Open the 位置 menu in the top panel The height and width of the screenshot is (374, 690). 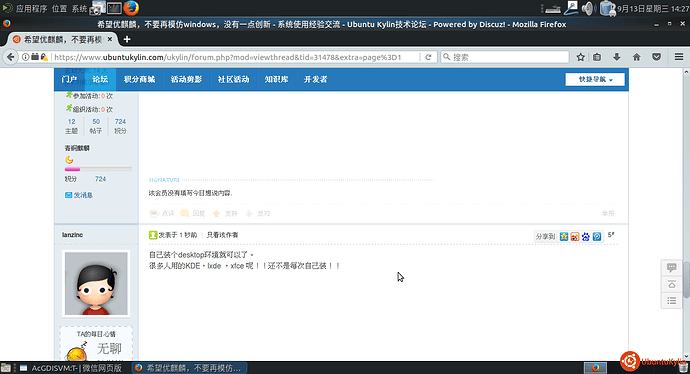tap(59, 8)
